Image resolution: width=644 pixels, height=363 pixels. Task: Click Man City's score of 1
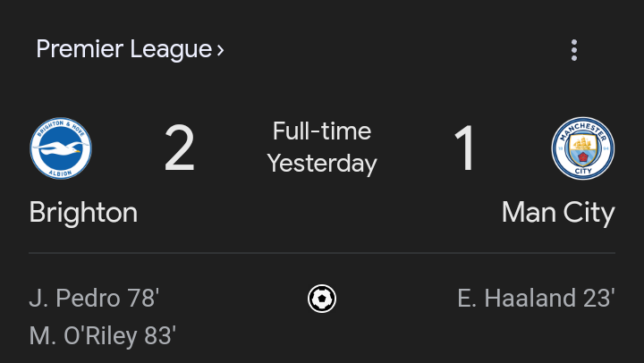tap(464, 148)
